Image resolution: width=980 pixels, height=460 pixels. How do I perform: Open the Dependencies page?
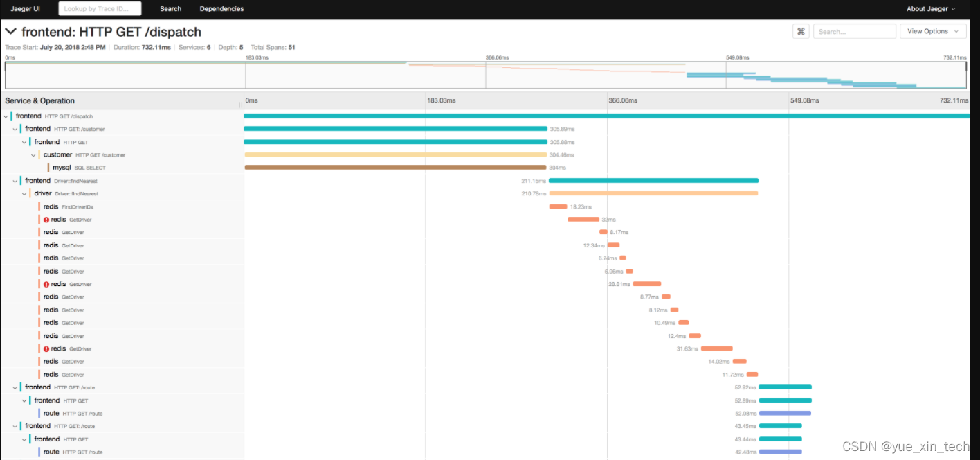[221, 9]
